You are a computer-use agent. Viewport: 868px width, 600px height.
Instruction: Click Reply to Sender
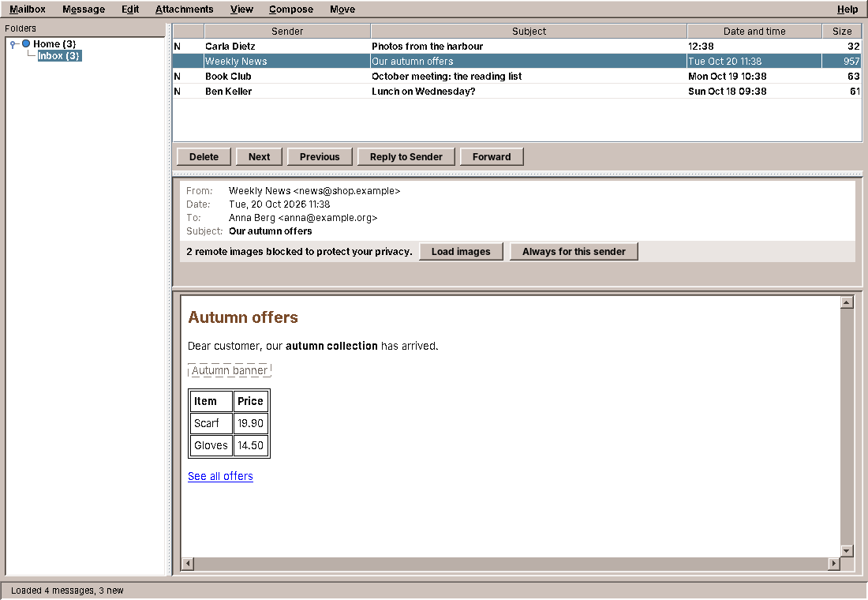point(406,157)
